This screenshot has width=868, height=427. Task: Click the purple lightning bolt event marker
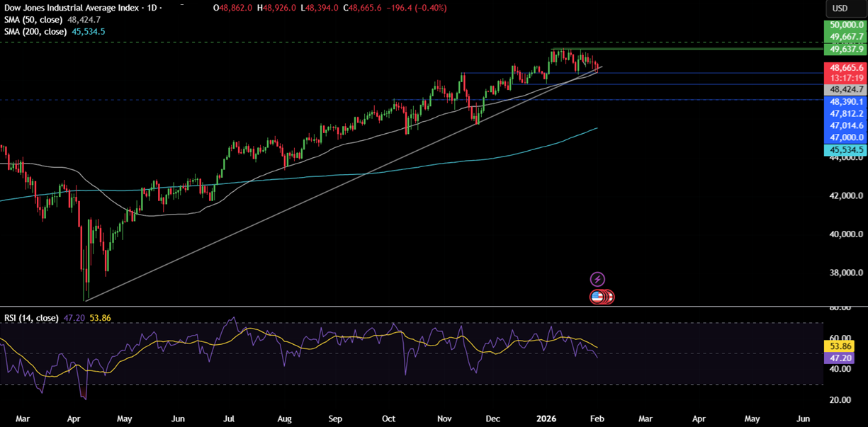coord(596,278)
